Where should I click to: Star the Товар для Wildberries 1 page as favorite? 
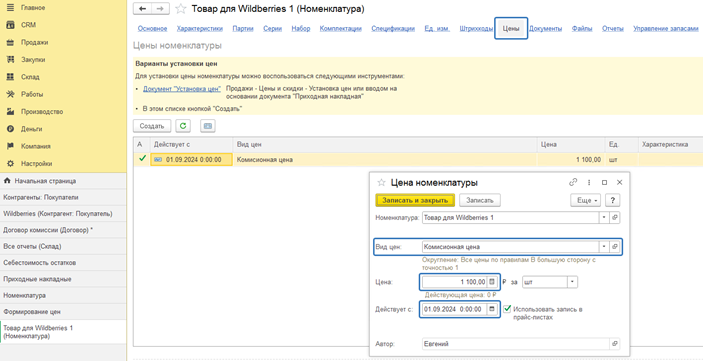181,9
